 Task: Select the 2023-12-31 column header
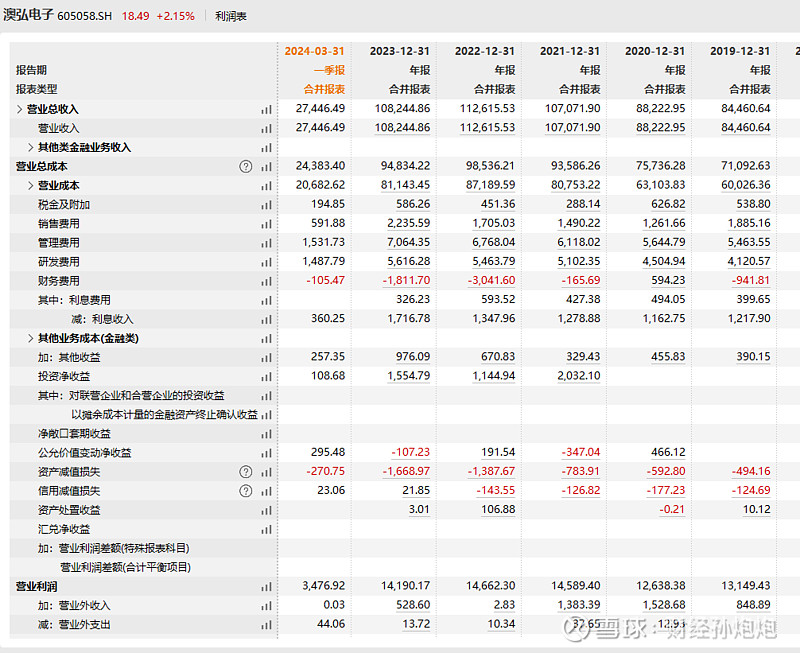[x=399, y=51]
